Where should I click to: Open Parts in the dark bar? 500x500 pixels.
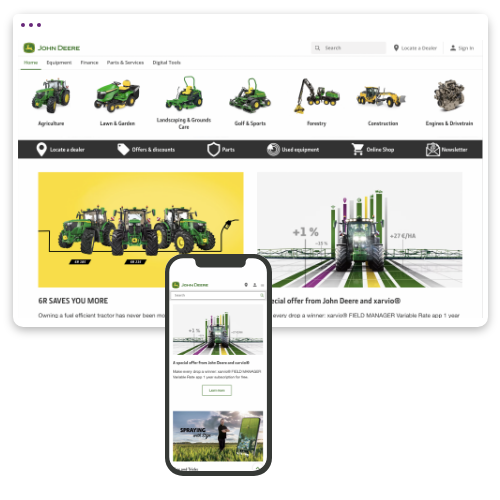228,150
